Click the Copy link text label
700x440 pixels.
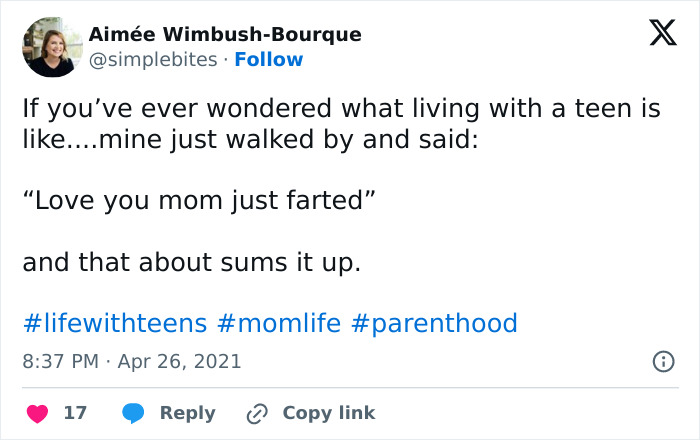tap(328, 413)
